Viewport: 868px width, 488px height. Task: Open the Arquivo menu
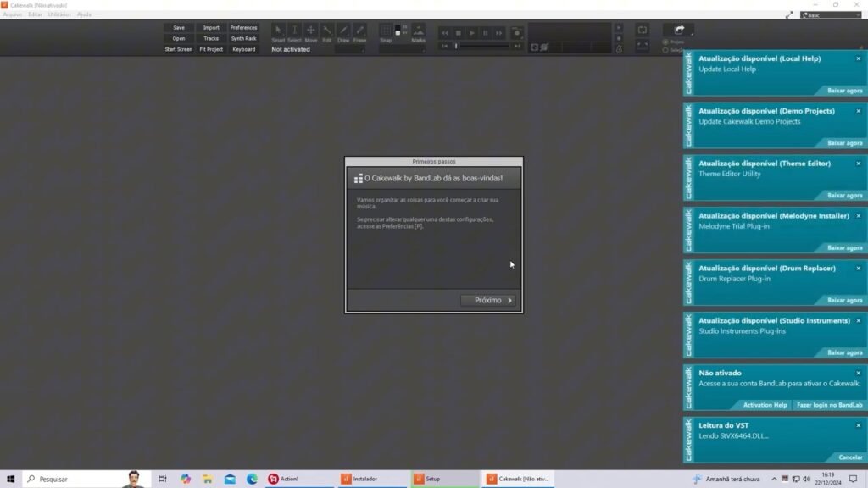point(12,14)
